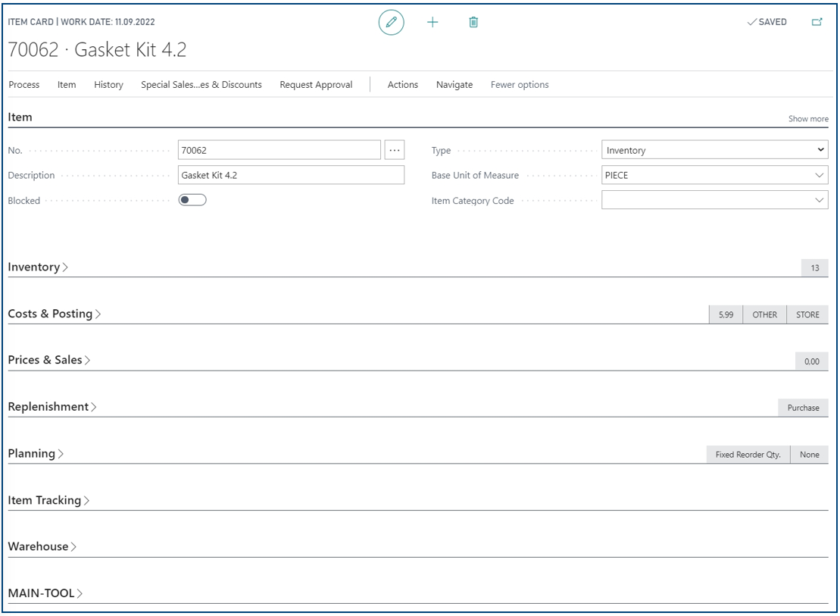This screenshot has height=616, width=840.
Task: Expand the Replenishment section
Action: coord(52,406)
